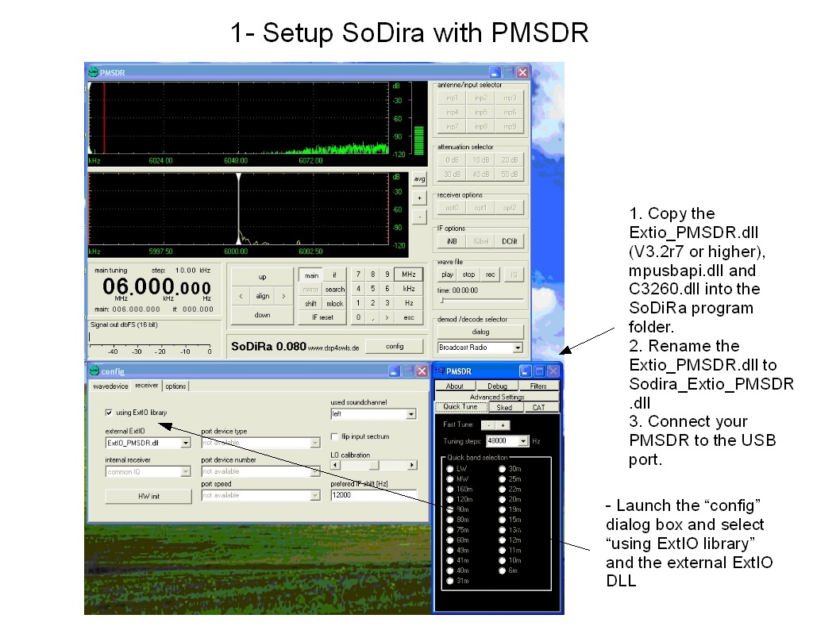Click the shift button
This screenshot has height=630, width=840.
tap(311, 303)
